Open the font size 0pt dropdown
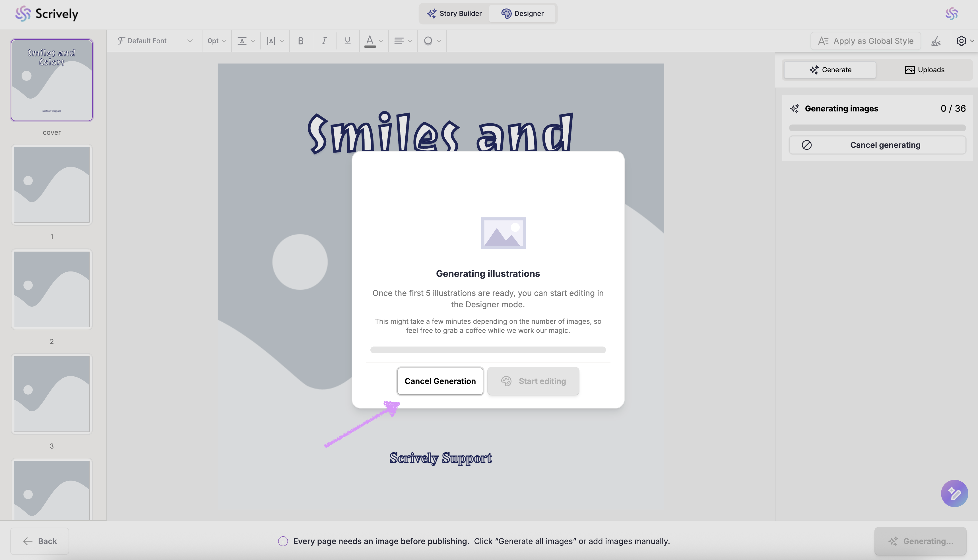978x560 pixels. (x=217, y=41)
